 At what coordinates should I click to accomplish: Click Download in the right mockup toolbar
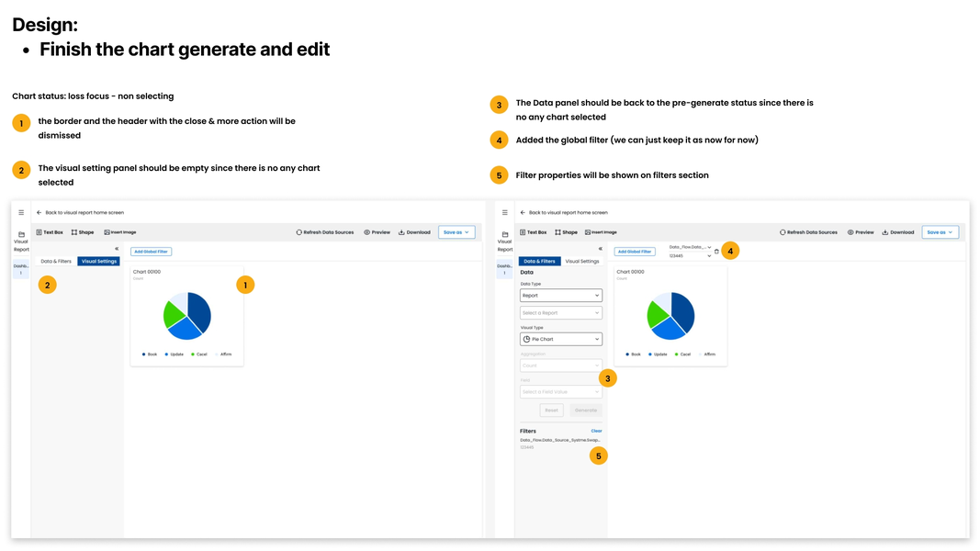897,232
